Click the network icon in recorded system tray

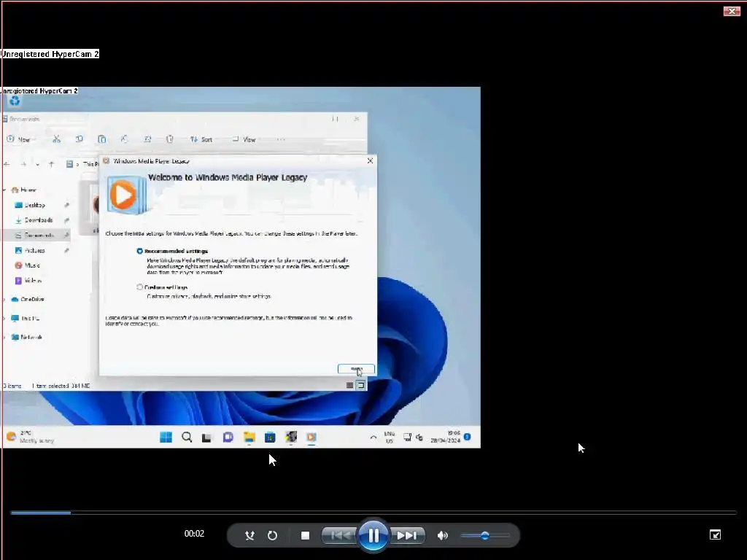click(407, 437)
